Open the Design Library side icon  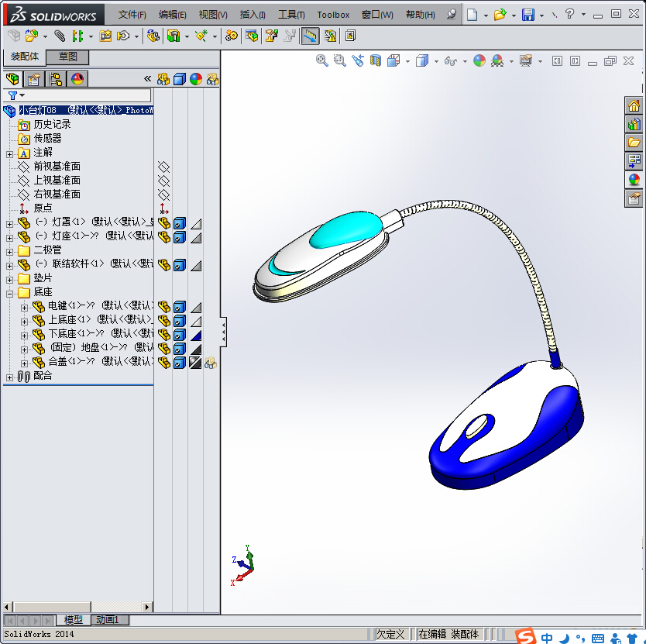(634, 124)
